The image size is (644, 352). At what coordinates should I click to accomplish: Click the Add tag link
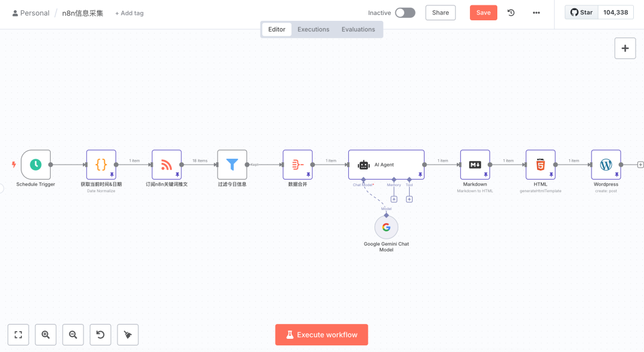129,13
